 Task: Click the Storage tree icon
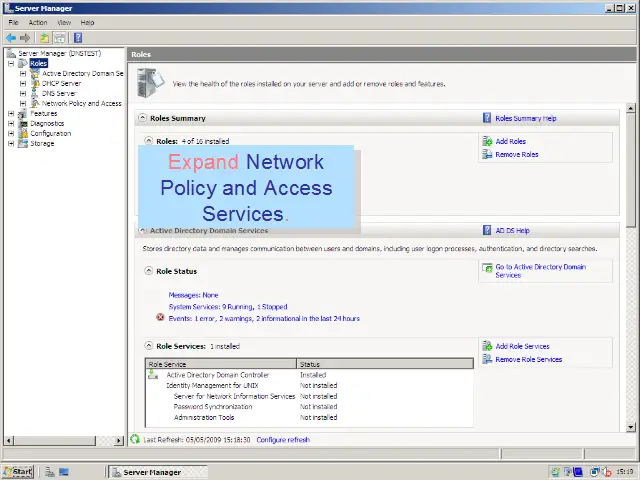click(x=23, y=143)
